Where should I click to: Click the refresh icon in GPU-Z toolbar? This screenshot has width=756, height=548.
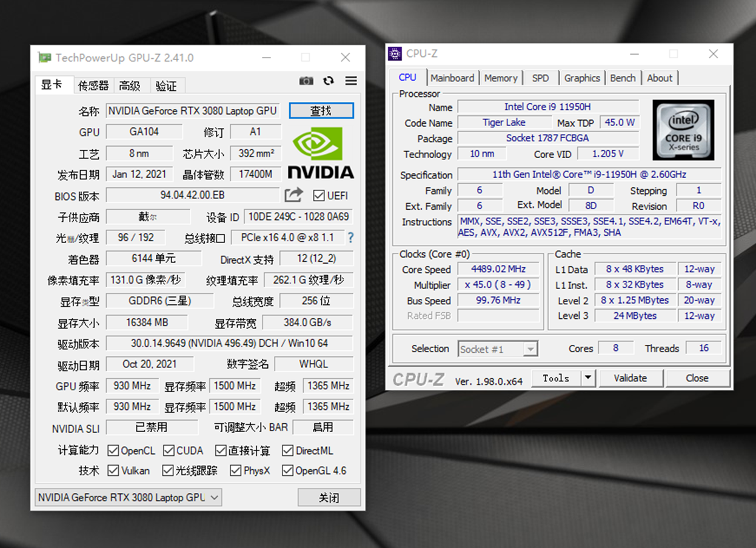click(328, 80)
